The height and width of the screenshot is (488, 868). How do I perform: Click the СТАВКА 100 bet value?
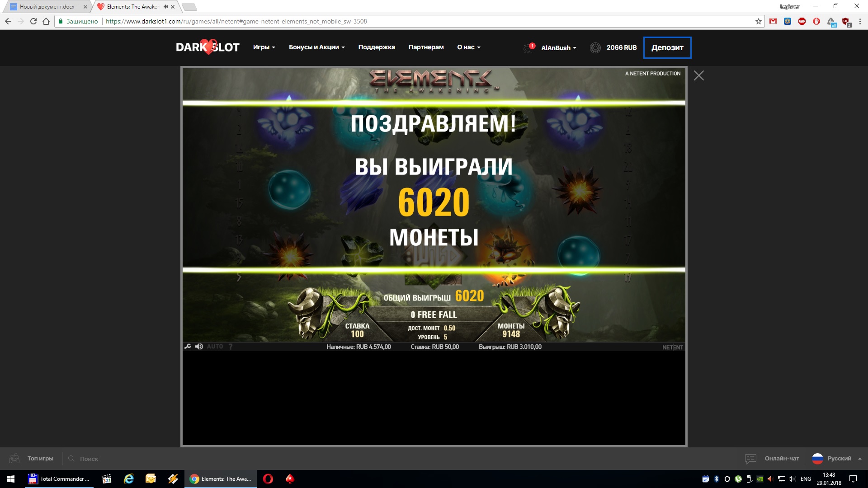pyautogui.click(x=357, y=330)
